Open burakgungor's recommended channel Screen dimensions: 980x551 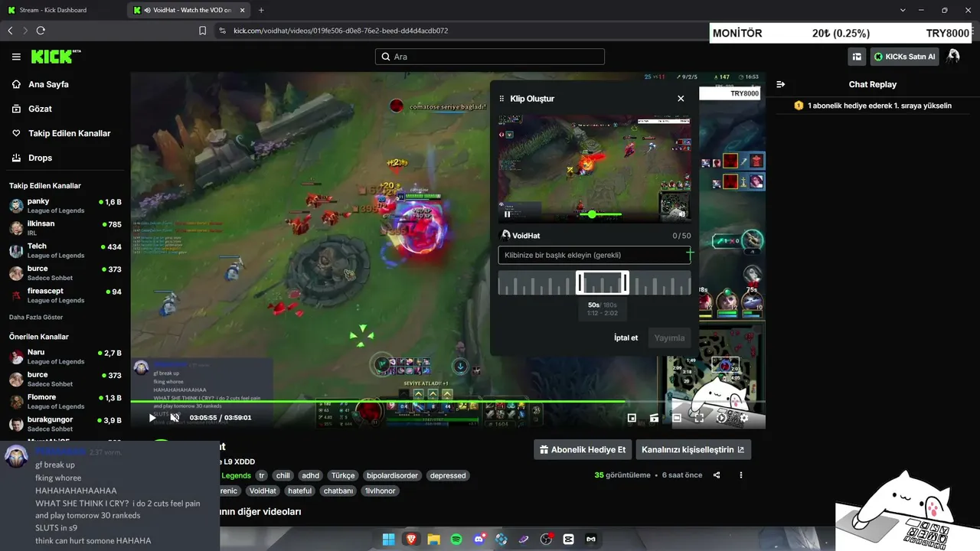(65, 423)
